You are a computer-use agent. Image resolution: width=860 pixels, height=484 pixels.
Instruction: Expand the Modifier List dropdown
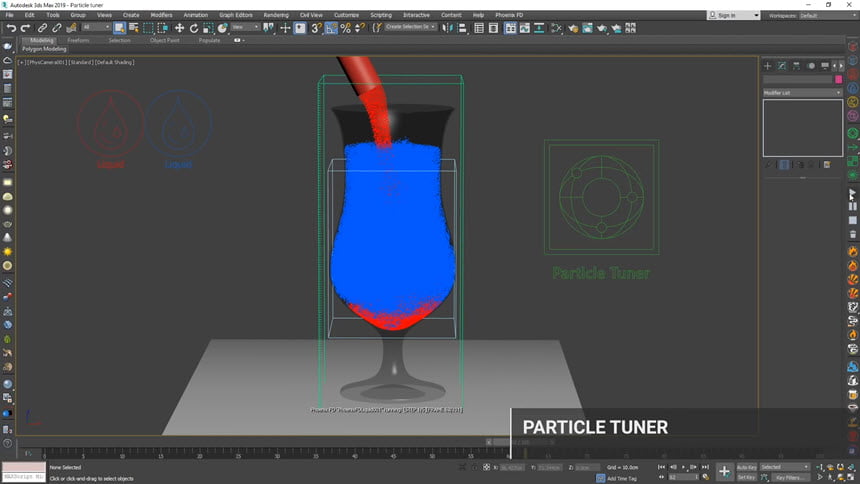[802, 93]
